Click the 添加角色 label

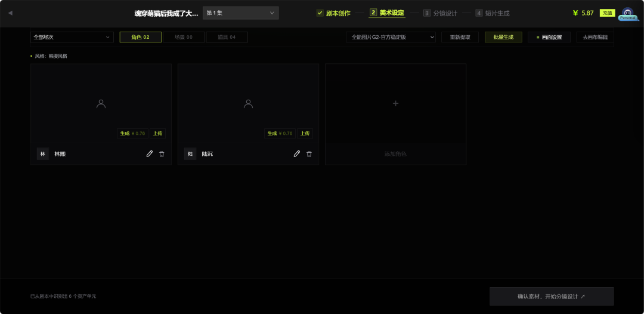pos(395,154)
